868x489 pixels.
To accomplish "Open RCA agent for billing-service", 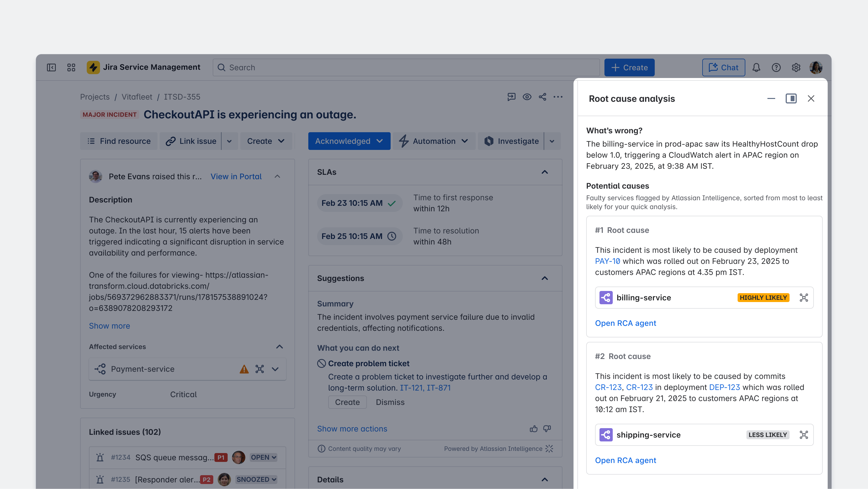I will tap(625, 323).
